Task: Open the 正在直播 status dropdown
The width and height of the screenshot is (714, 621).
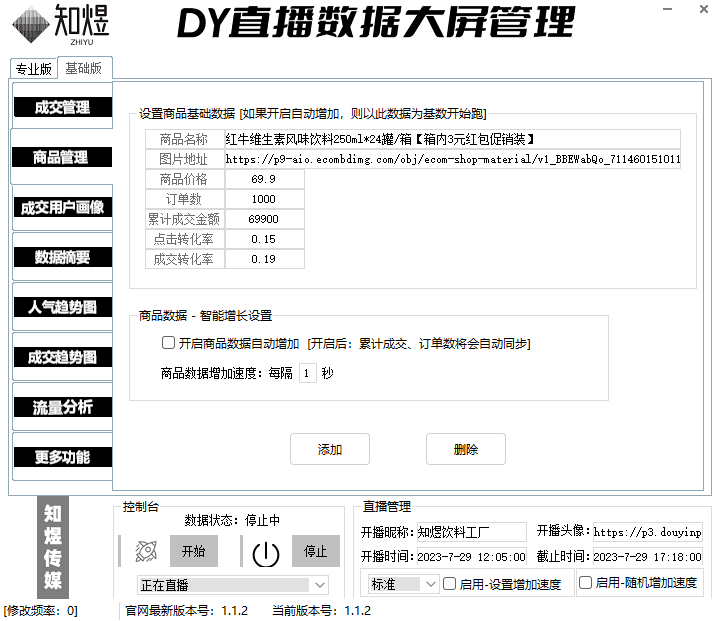Action: 233,585
